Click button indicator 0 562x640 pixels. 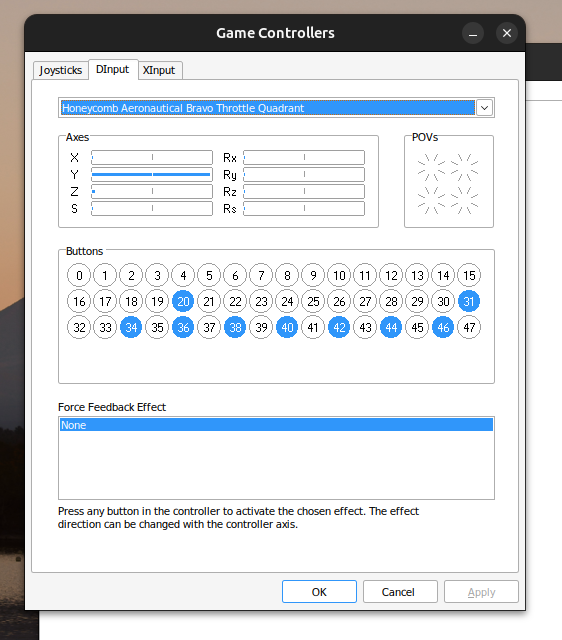79,276
